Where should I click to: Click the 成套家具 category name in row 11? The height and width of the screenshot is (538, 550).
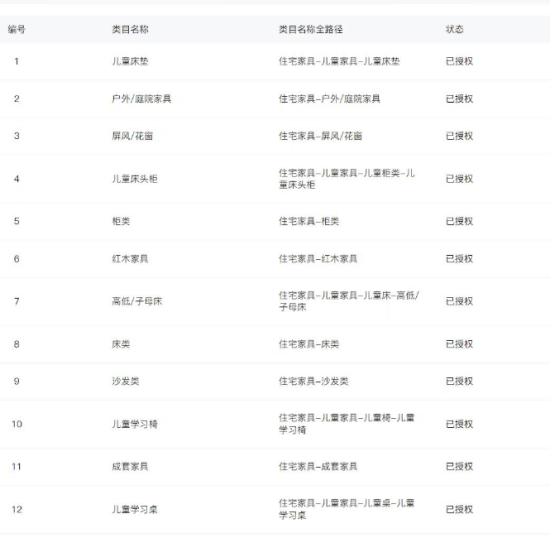click(x=130, y=466)
